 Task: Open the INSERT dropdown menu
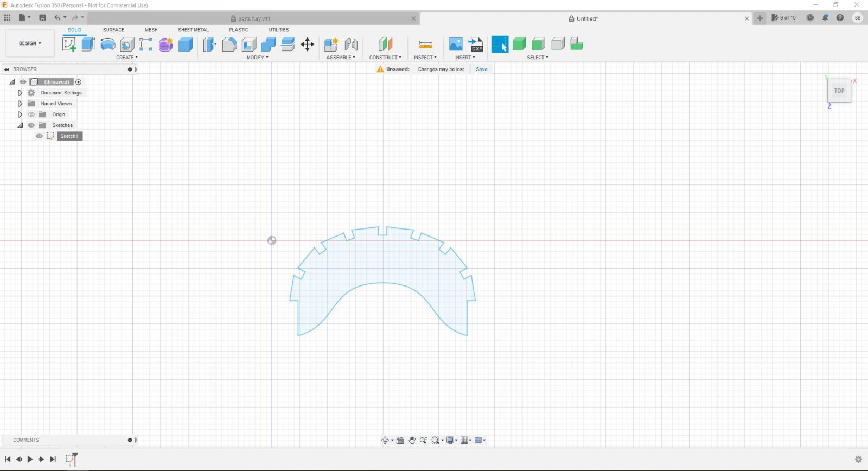(x=465, y=58)
